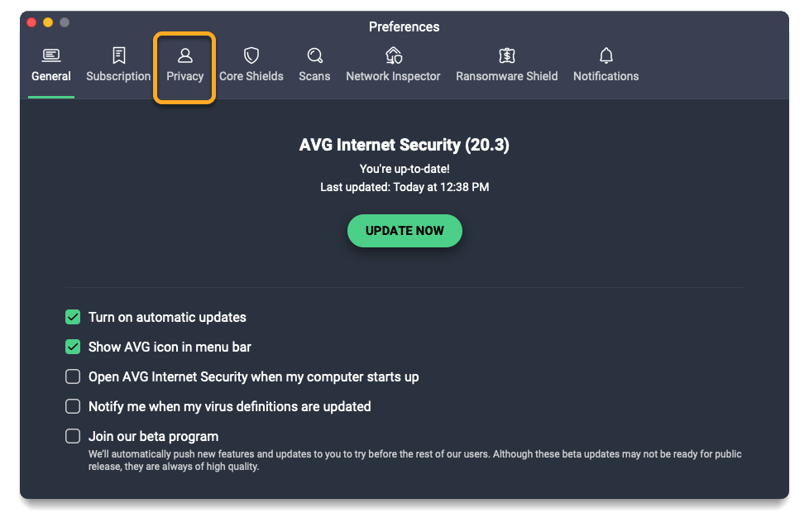Click the Preferences window title text
Image resolution: width=809 pixels, height=532 pixels.
tap(404, 26)
